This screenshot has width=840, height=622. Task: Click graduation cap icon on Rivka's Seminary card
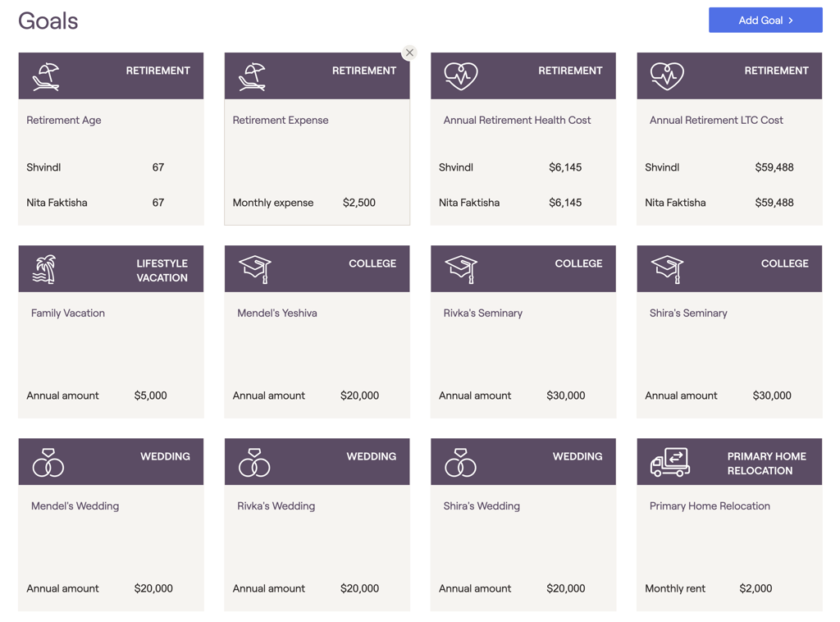(x=460, y=268)
